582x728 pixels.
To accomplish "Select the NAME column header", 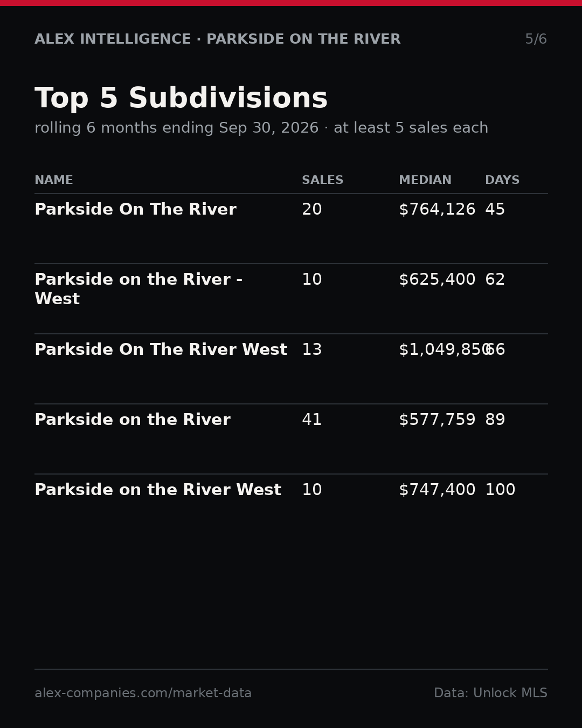I will tap(54, 181).
